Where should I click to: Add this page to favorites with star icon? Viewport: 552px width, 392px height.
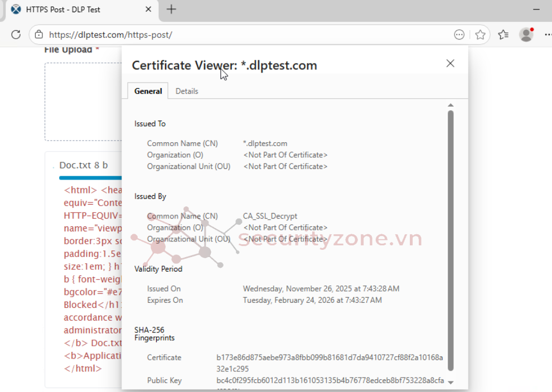point(480,35)
